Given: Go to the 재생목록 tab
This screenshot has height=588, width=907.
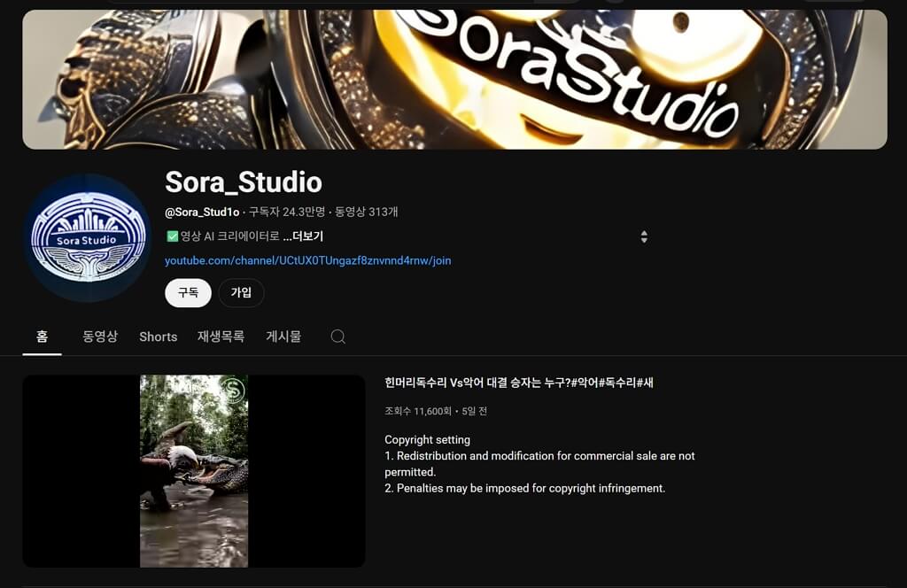Looking at the screenshot, I should coord(221,337).
